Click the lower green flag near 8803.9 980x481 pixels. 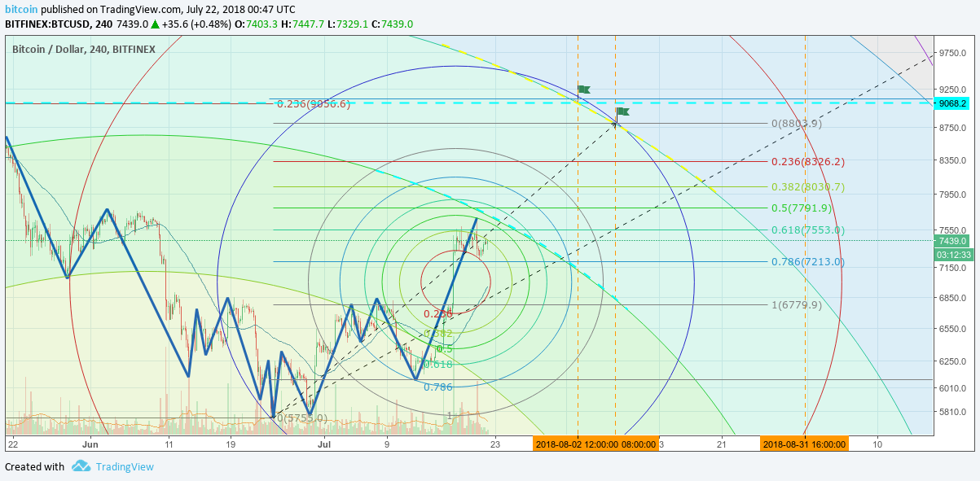[622, 111]
